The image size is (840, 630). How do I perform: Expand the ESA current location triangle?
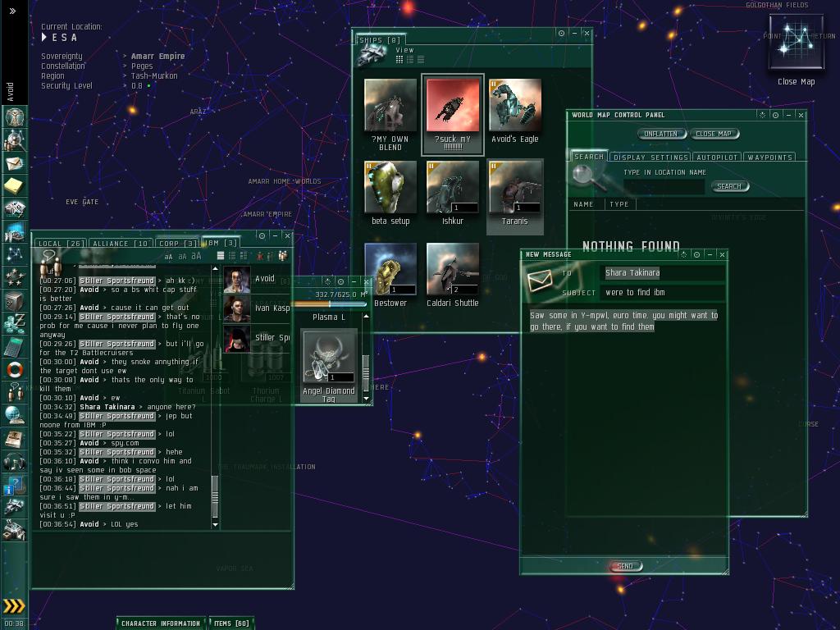point(44,37)
